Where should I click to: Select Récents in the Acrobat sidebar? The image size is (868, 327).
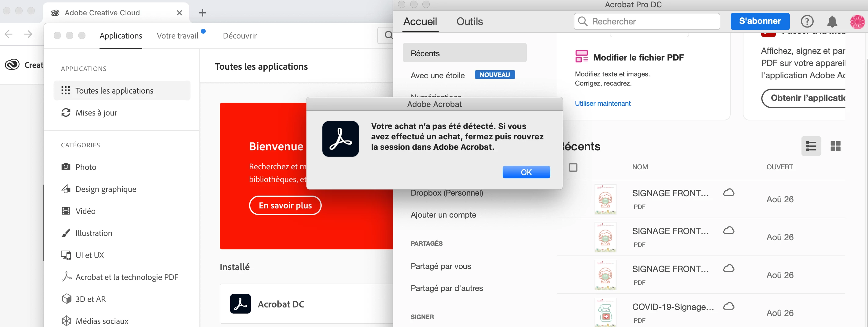[x=464, y=53]
